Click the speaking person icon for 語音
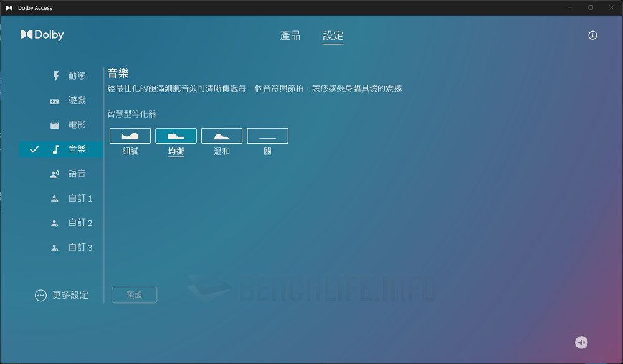 tap(54, 174)
